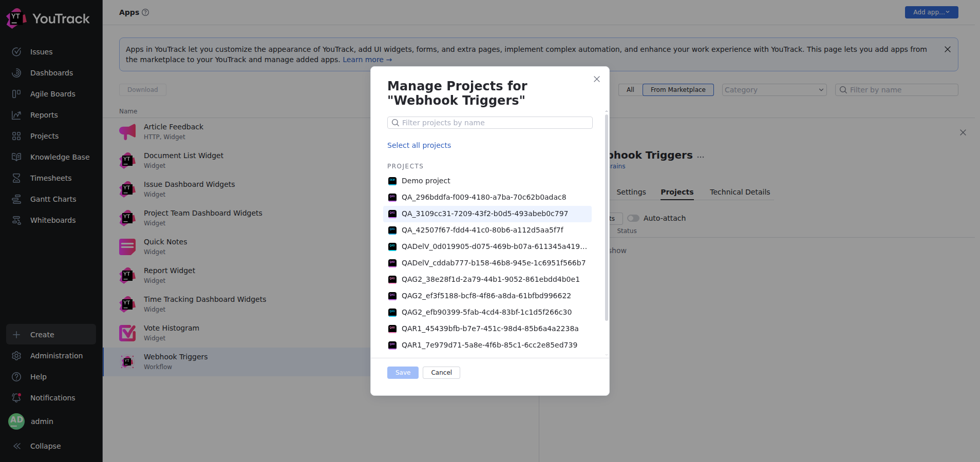Open the Help question icon
980x462 pixels.
click(x=16, y=377)
